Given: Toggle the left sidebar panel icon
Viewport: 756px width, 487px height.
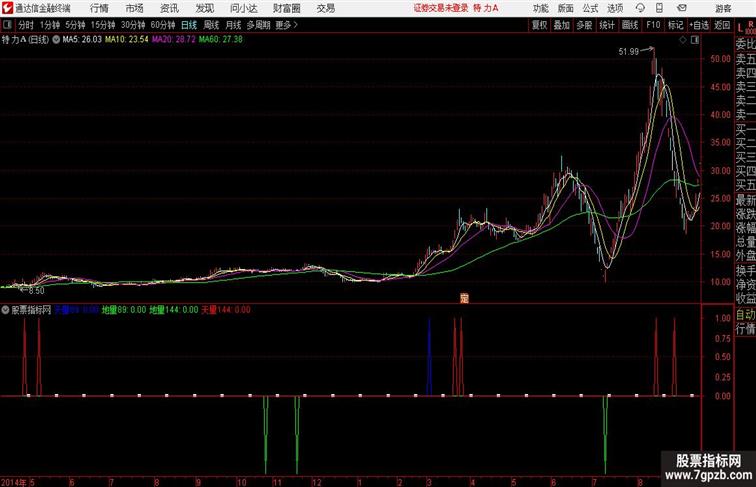Looking at the screenshot, I should (x=7, y=25).
